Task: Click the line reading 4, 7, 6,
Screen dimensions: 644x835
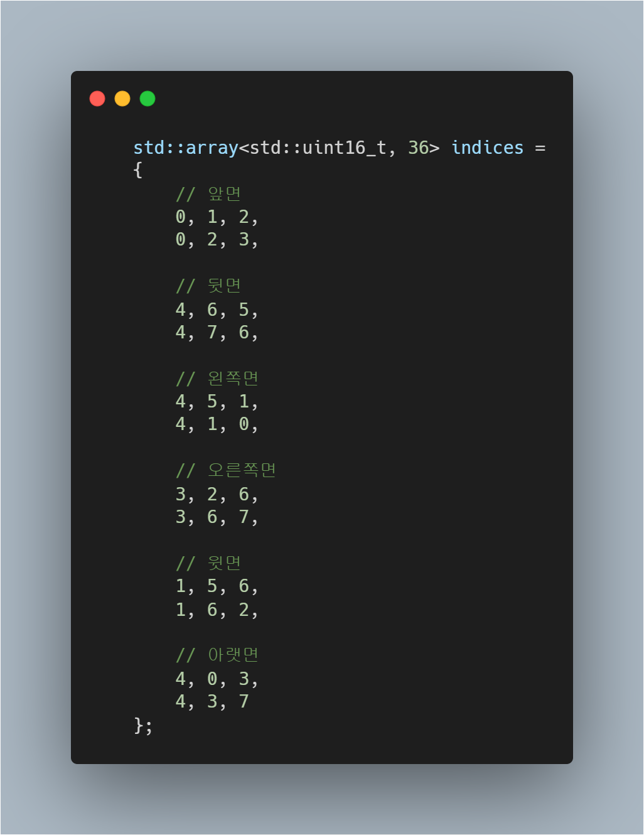Action: click(217, 333)
